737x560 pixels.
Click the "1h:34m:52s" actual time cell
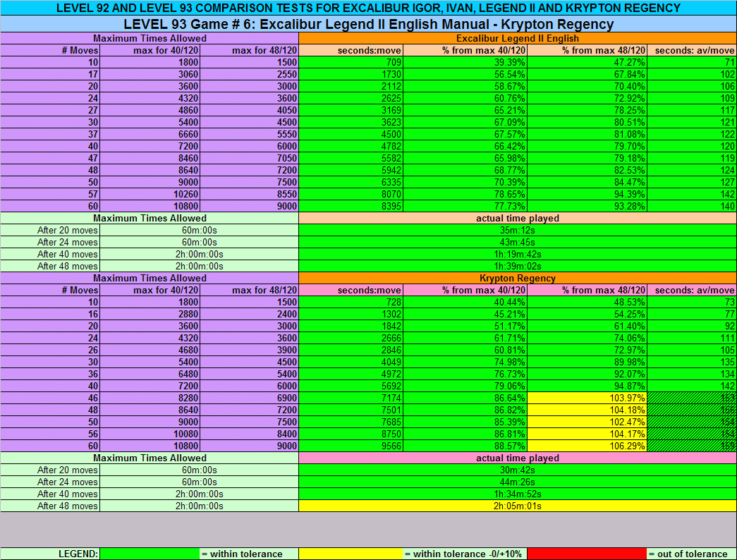pos(518,494)
